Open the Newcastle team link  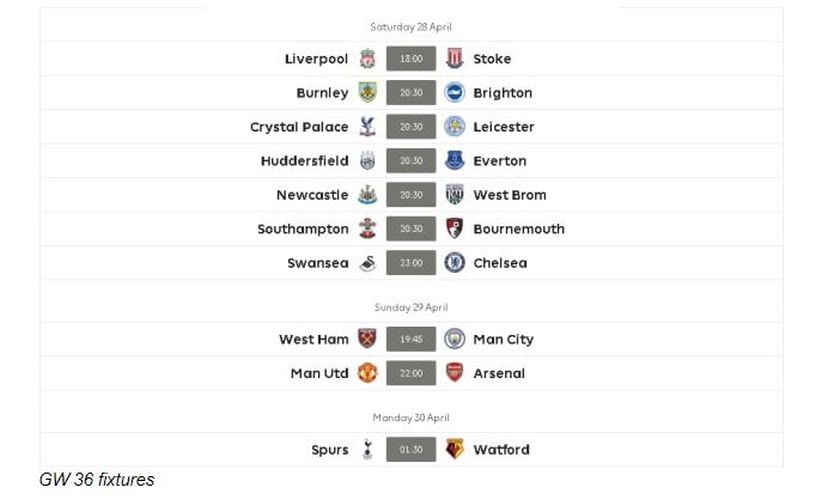(x=313, y=195)
